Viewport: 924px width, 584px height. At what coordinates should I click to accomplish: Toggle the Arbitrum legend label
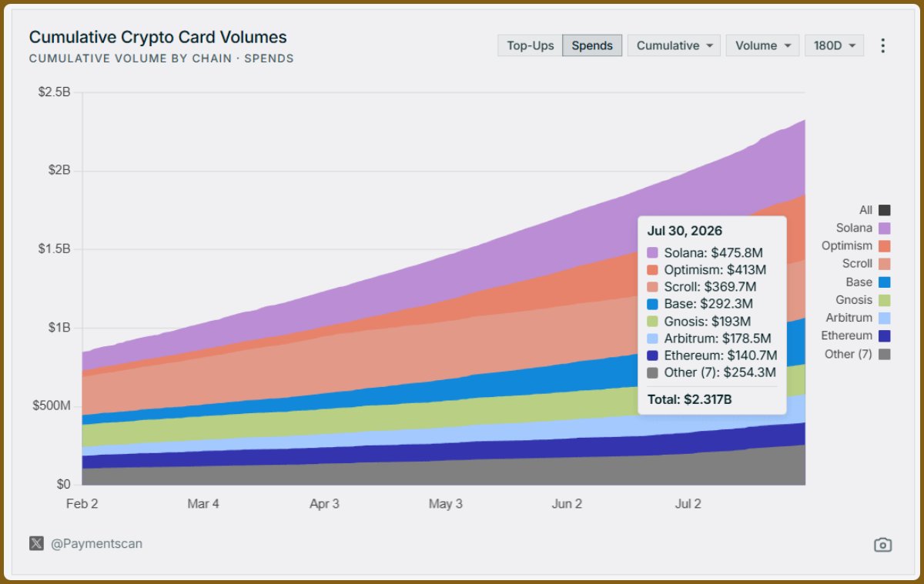849,318
